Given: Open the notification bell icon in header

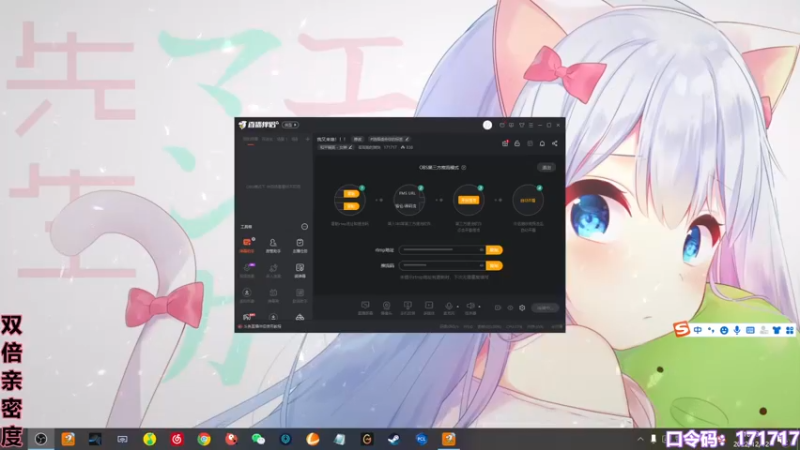Looking at the screenshot, I should pos(542,143).
